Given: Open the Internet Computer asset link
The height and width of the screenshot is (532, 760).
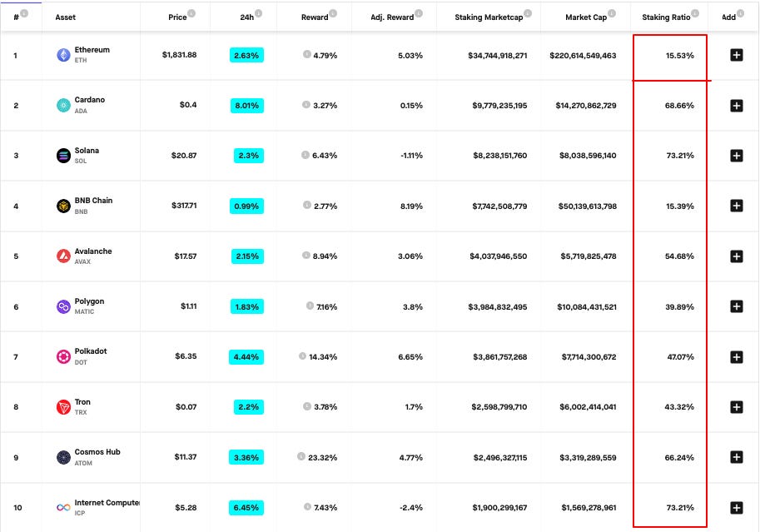Looking at the screenshot, I should pyautogui.click(x=107, y=503).
